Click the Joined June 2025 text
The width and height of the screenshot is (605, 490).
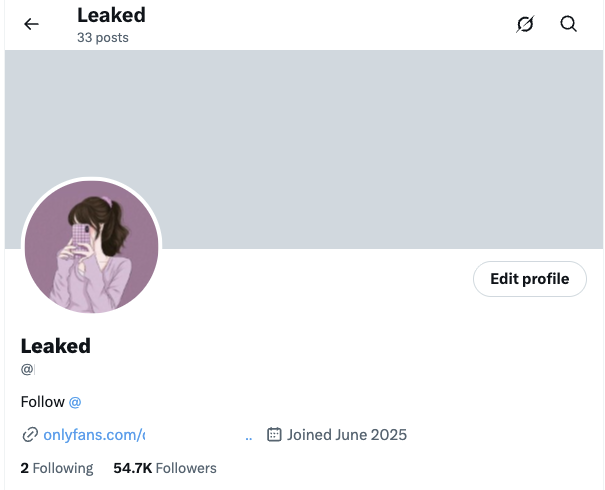coord(347,435)
